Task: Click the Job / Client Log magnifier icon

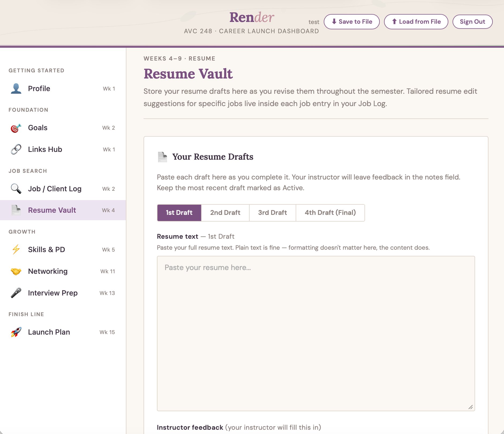Action: (x=16, y=189)
